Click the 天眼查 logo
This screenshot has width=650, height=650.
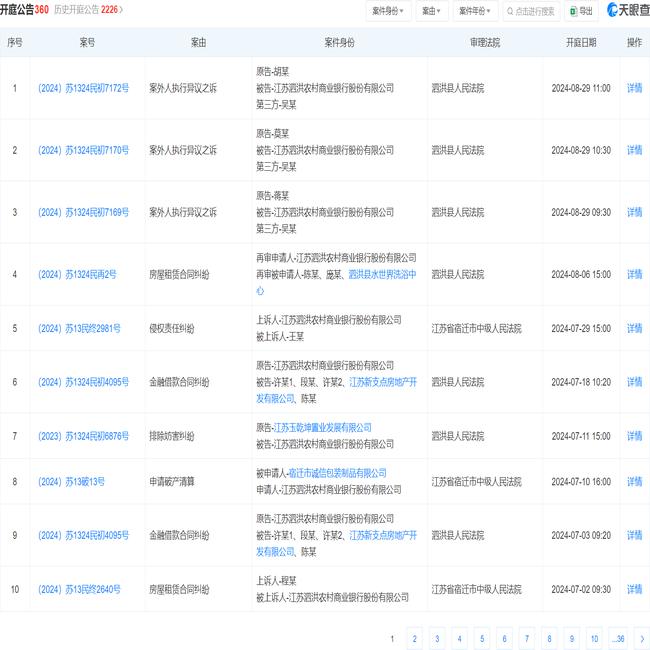click(x=628, y=10)
